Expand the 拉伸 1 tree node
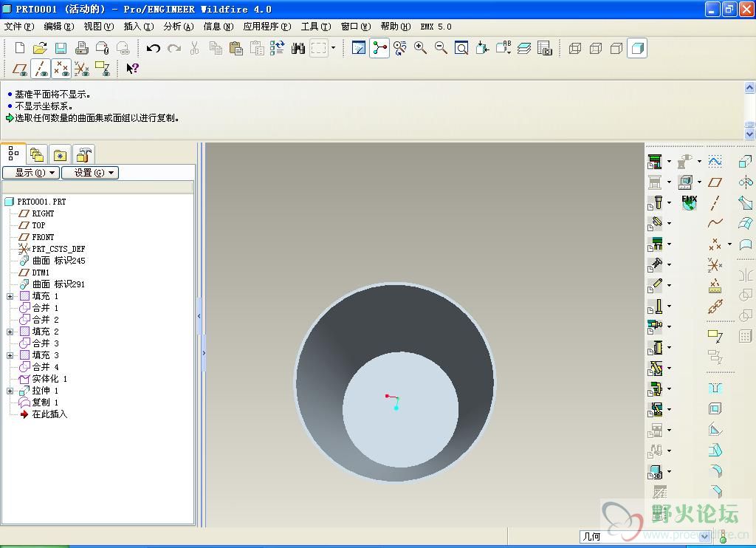The height and width of the screenshot is (548, 756). pyautogui.click(x=10, y=391)
